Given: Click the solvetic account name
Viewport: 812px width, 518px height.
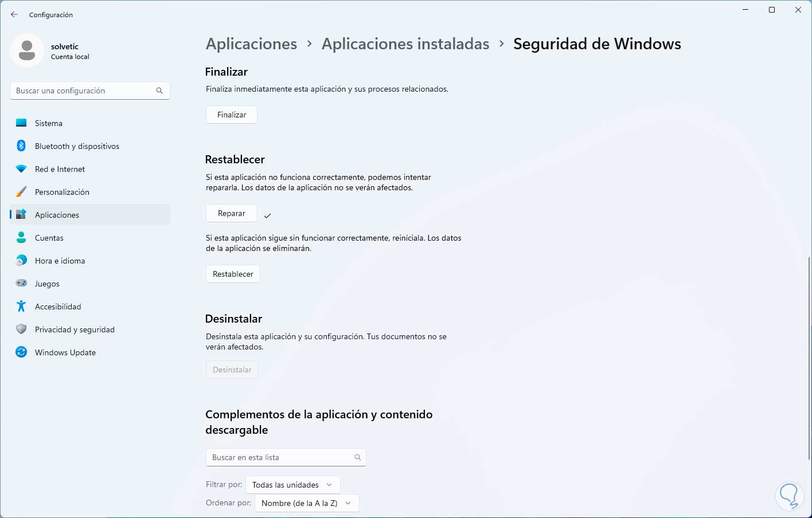Looking at the screenshot, I should click(x=65, y=46).
